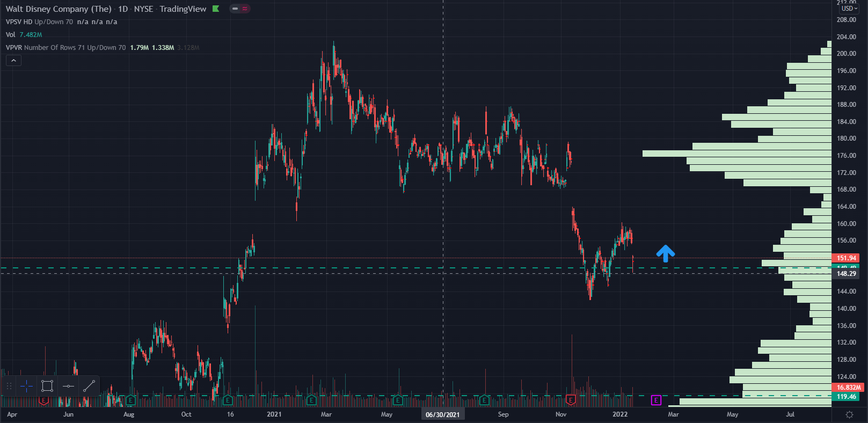Select the trend line tool

point(89,386)
